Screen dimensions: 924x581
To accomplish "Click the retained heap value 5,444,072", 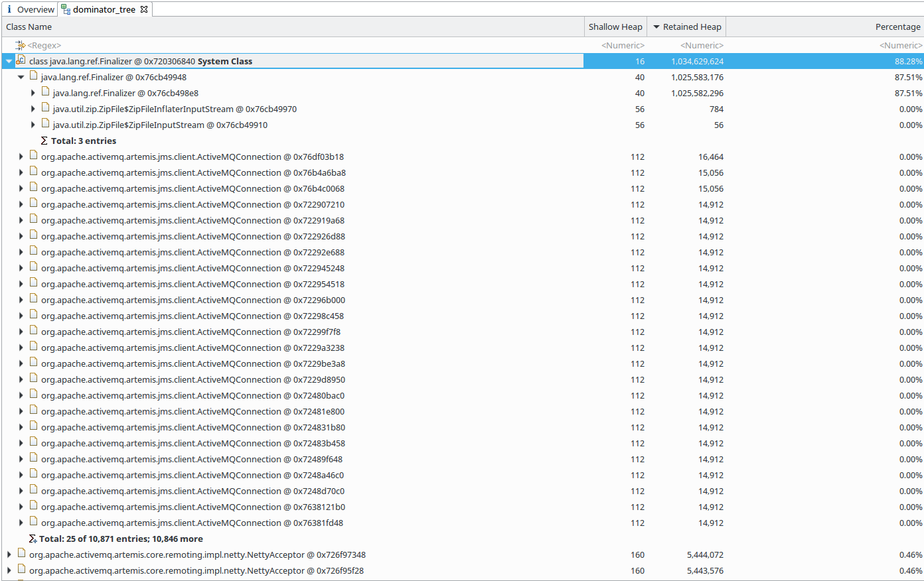I will click(x=705, y=554).
